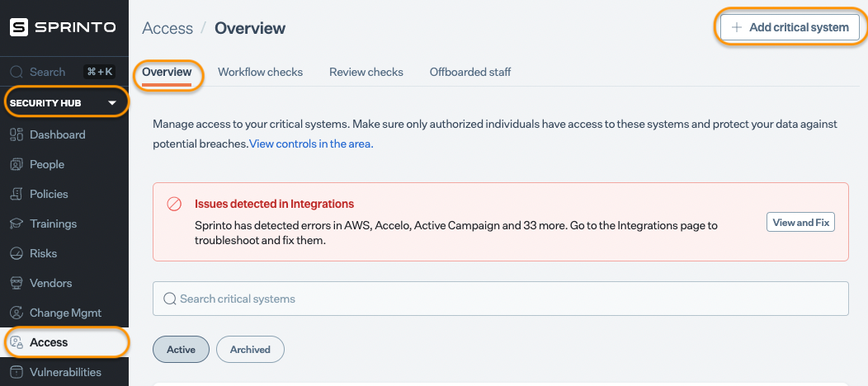Click Add critical system button
The height and width of the screenshot is (386, 868).
pyautogui.click(x=790, y=27)
